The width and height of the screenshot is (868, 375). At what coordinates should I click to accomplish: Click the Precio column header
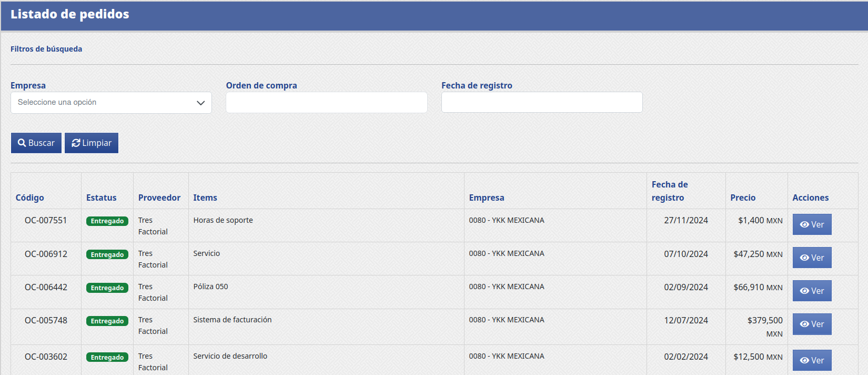pyautogui.click(x=743, y=198)
